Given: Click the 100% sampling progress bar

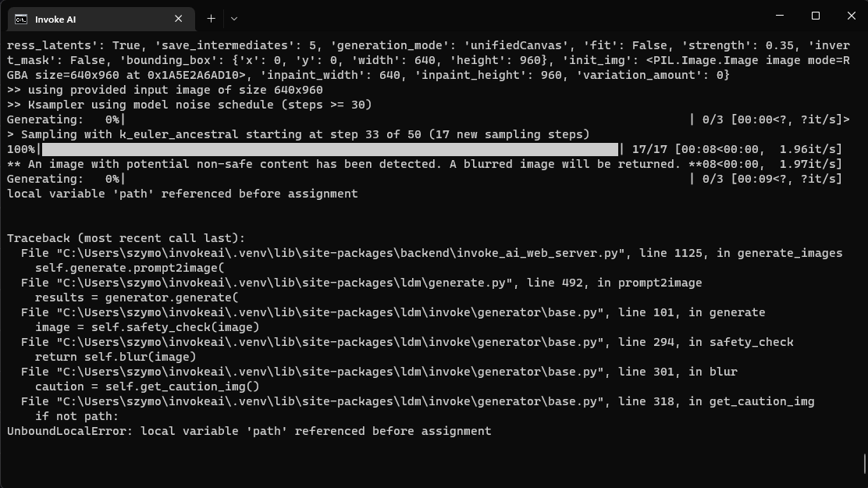Looking at the screenshot, I should click(x=312, y=148).
